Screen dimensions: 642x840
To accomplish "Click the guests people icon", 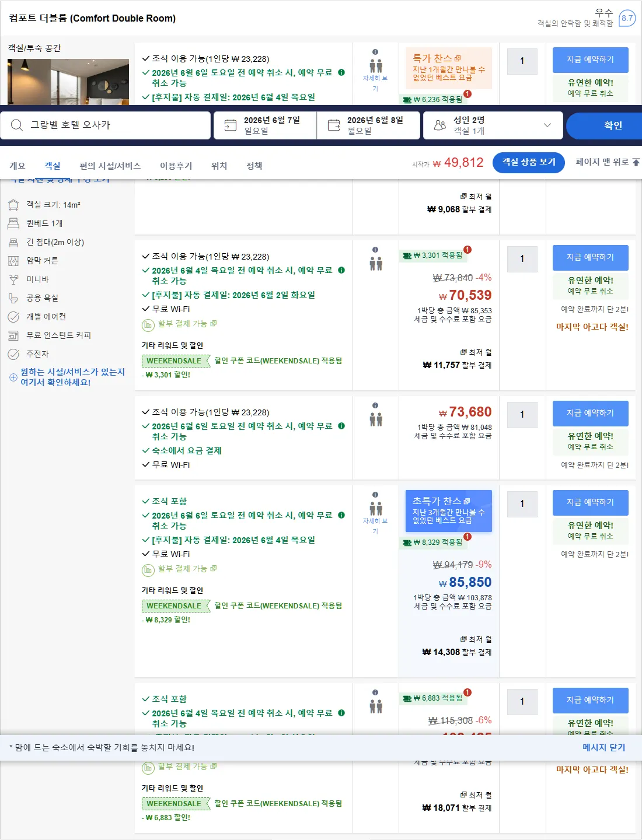I will click(x=440, y=125).
